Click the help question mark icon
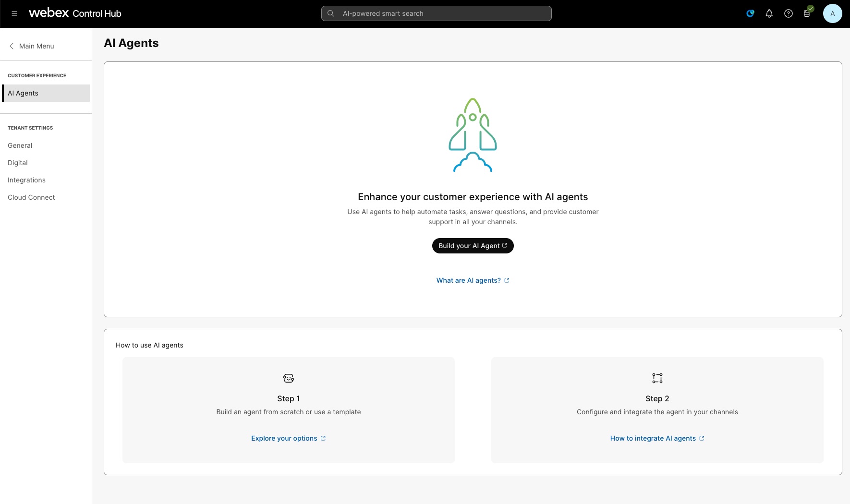 click(x=789, y=13)
